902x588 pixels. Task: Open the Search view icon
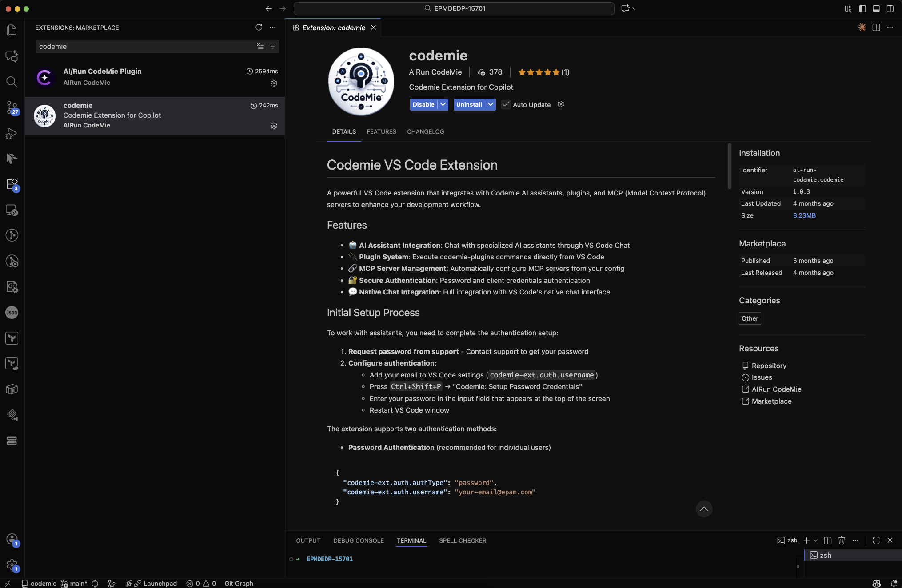pos(12,82)
